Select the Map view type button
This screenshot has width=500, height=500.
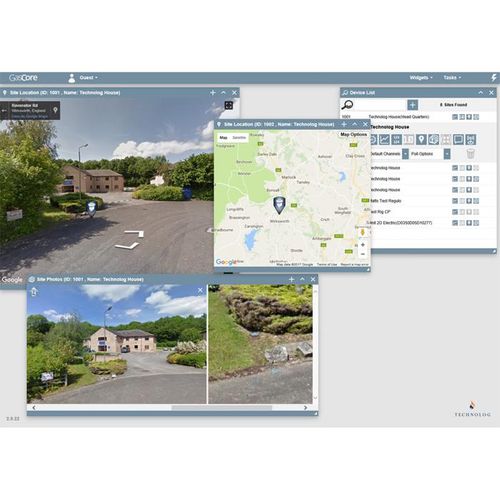[223, 138]
